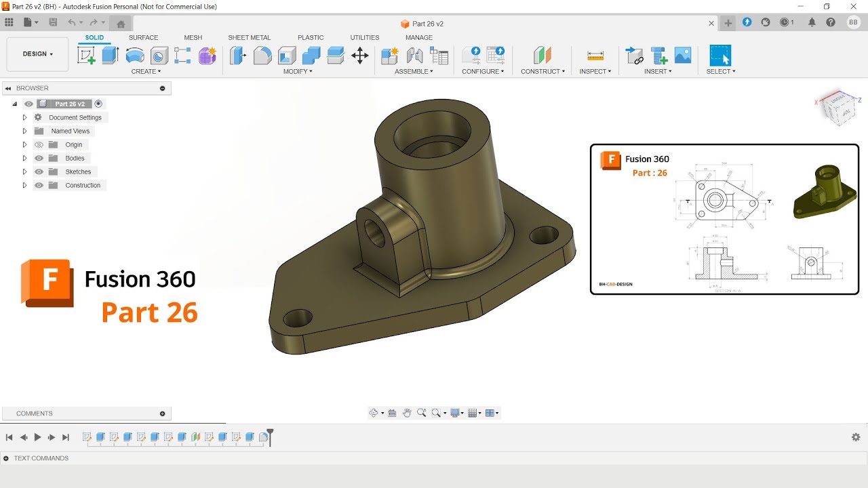Open the Help question mark

(x=831, y=22)
